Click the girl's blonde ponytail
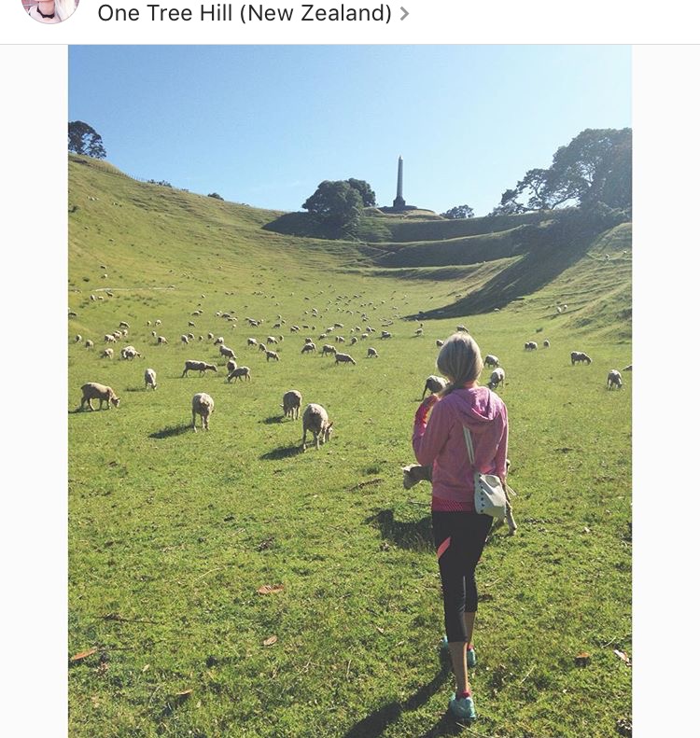The height and width of the screenshot is (738, 700). click(x=459, y=362)
